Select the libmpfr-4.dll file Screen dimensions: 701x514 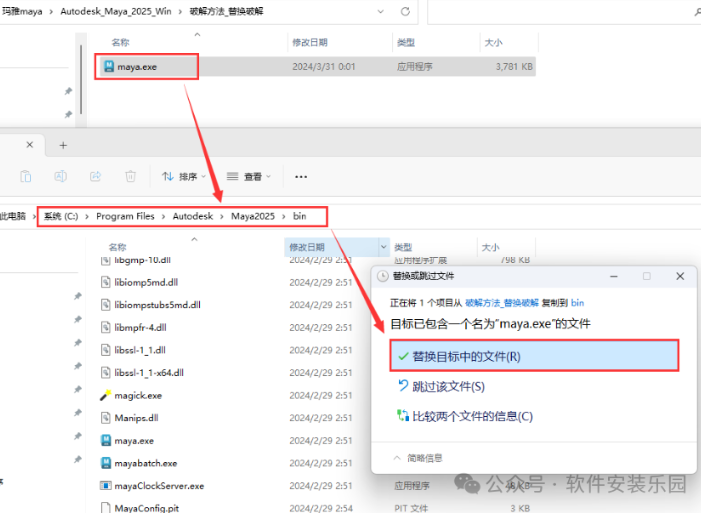pyautogui.click(x=140, y=328)
